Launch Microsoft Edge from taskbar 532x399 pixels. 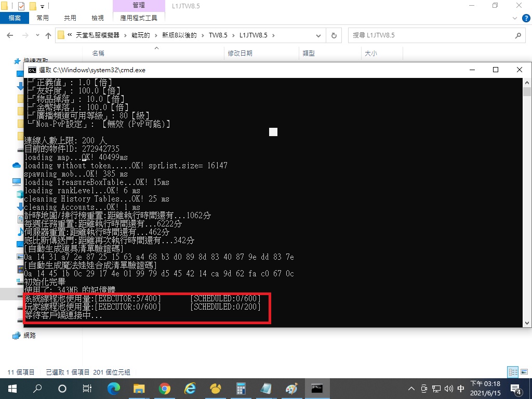pos(114,389)
